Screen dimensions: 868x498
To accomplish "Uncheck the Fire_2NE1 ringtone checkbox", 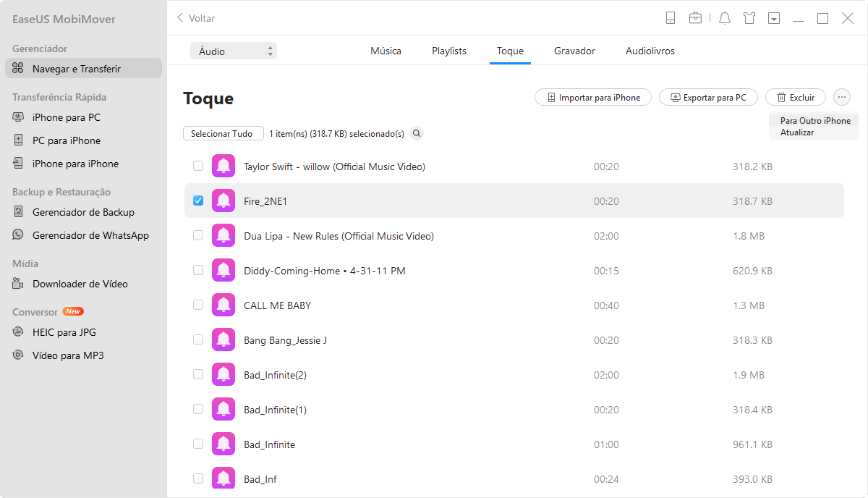I will pos(198,201).
